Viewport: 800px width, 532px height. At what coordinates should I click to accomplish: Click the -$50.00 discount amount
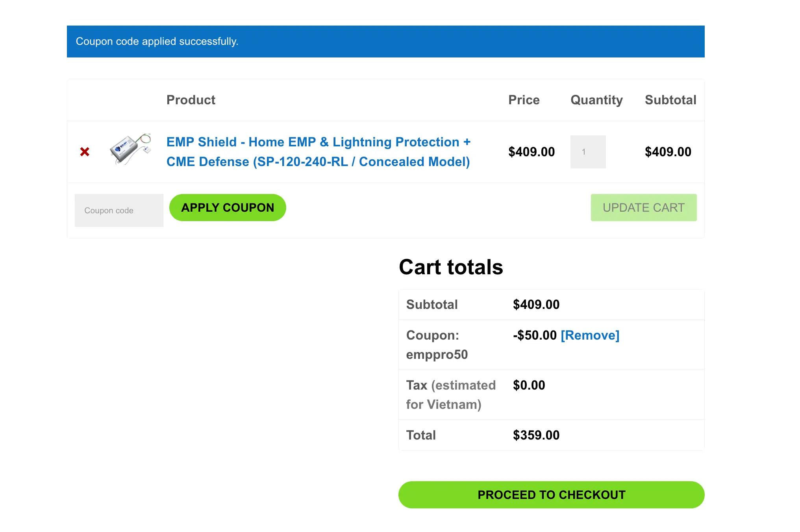[x=534, y=335]
